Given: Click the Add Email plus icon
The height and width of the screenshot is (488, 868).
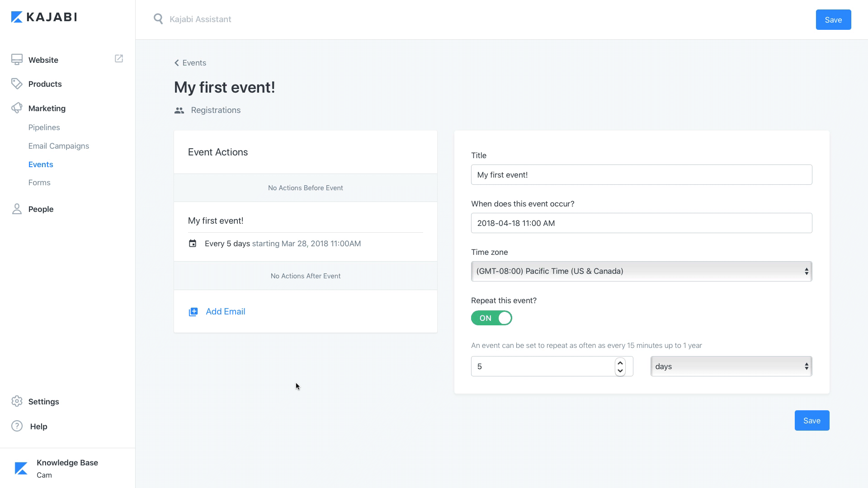Looking at the screenshot, I should click(x=193, y=312).
